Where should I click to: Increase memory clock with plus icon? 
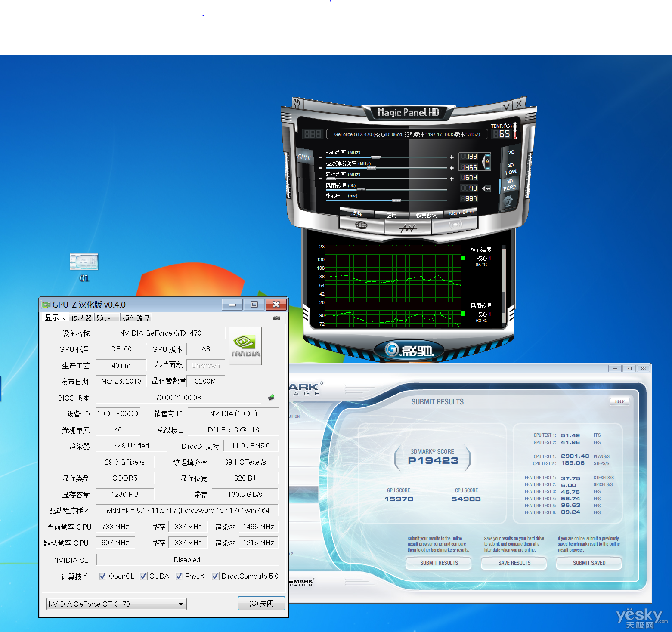pos(452,178)
